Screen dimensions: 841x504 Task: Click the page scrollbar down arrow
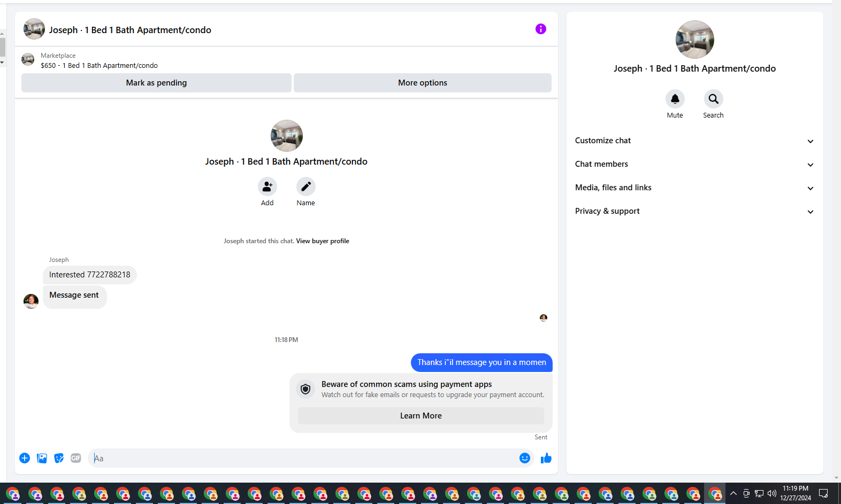(836, 478)
